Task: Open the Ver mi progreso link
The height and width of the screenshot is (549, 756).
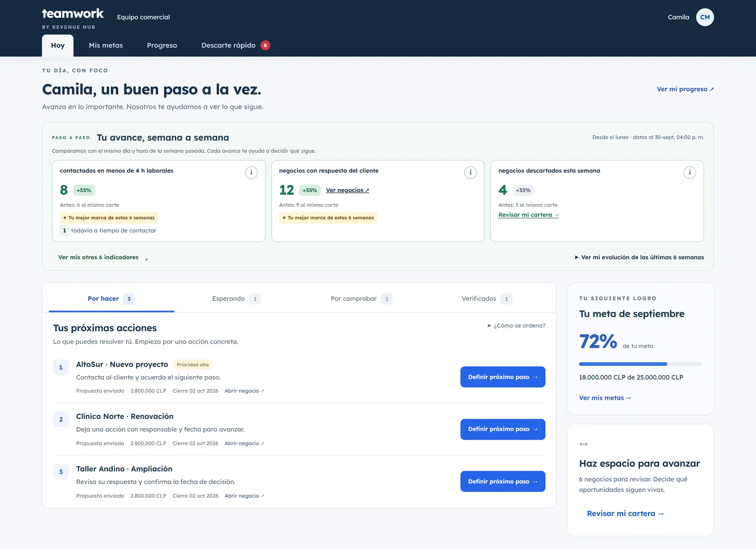Action: 685,89
